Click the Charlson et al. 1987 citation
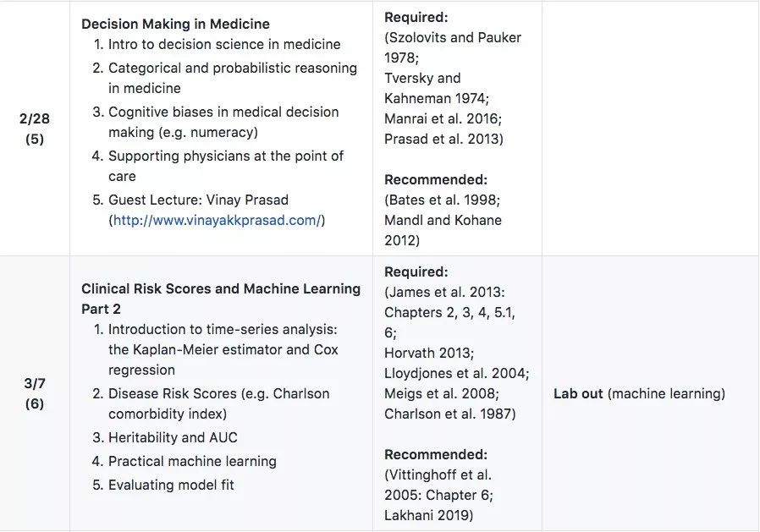 [450, 414]
